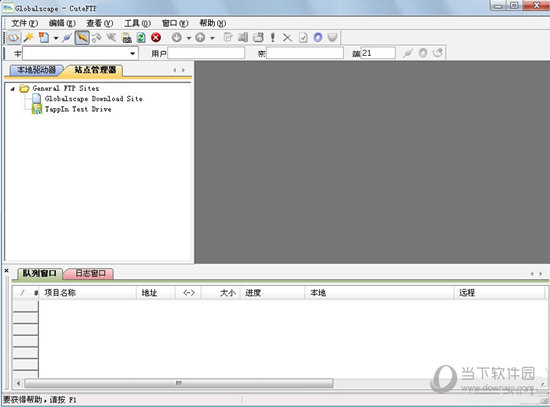Click the green Refresh icon
This screenshot has width=550, height=407.
point(141,37)
